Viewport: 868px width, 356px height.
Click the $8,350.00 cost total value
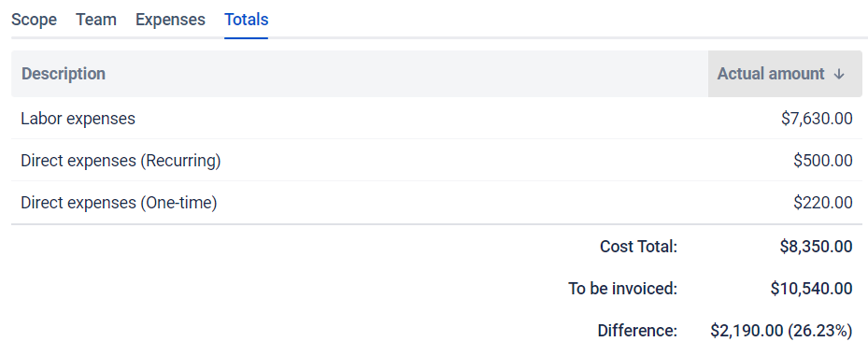(816, 247)
